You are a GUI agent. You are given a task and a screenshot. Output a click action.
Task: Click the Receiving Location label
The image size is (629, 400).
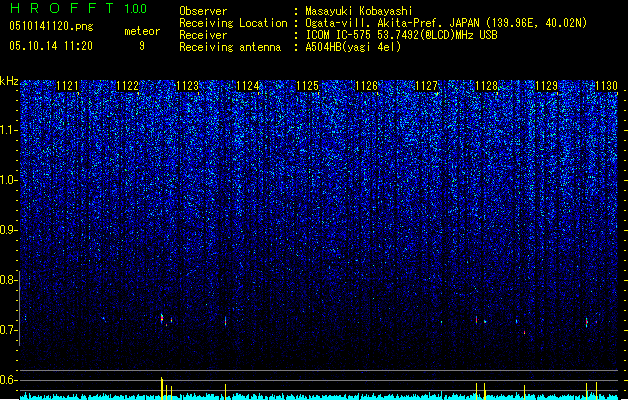coord(233,23)
